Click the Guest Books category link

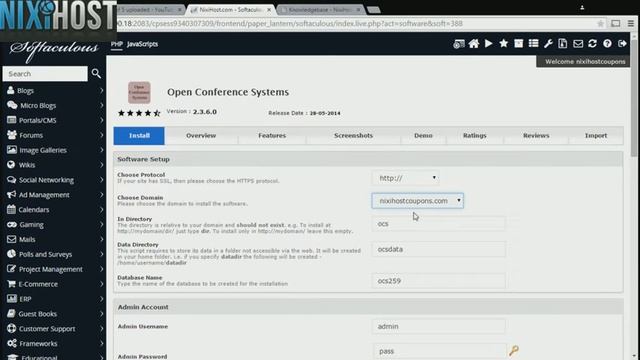(38, 313)
